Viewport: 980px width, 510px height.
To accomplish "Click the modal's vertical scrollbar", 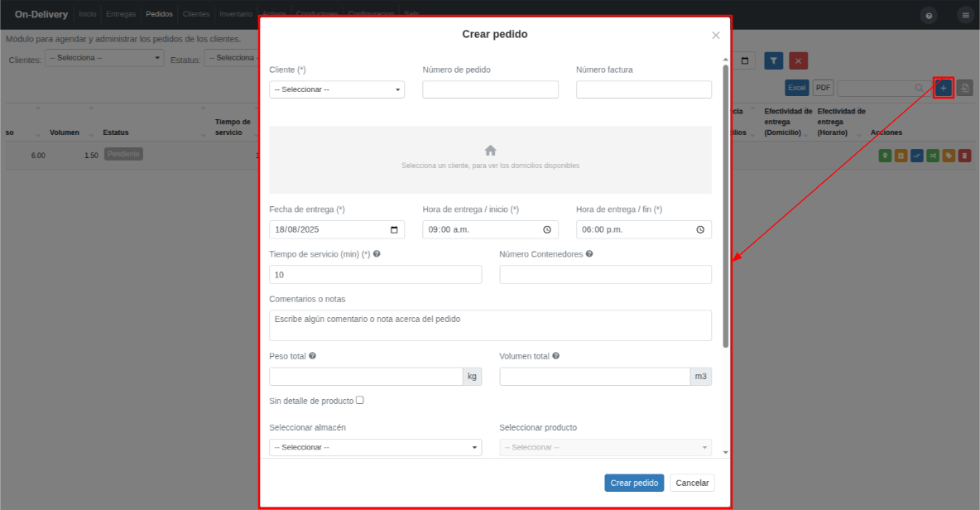I will click(x=726, y=206).
